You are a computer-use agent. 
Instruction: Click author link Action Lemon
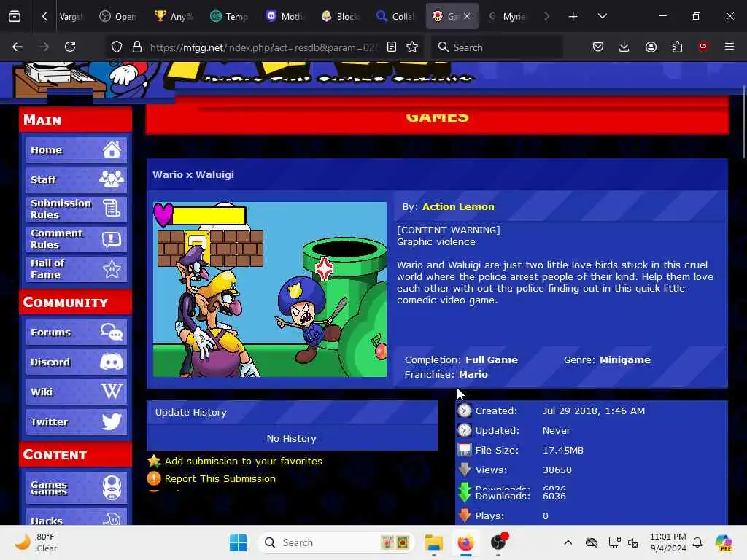tap(458, 206)
